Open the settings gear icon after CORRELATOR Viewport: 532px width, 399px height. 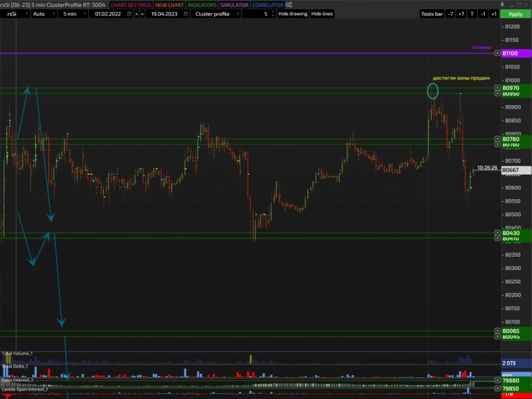point(288,5)
